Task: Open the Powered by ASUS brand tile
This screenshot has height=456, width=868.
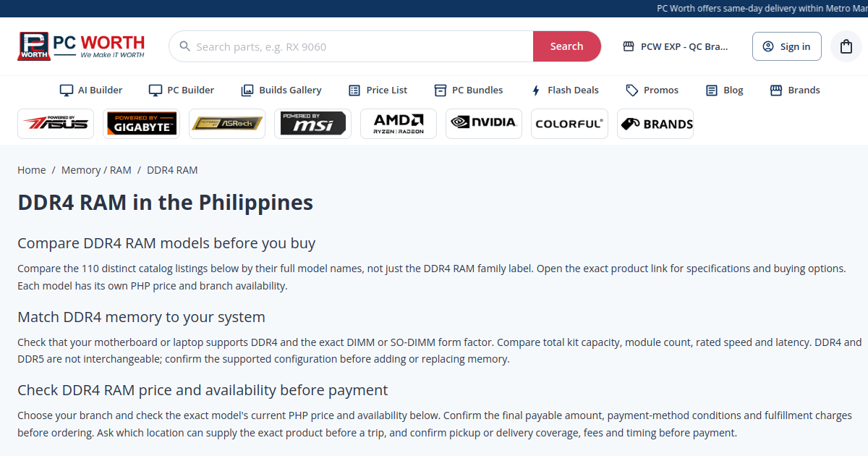Action: click(56, 124)
